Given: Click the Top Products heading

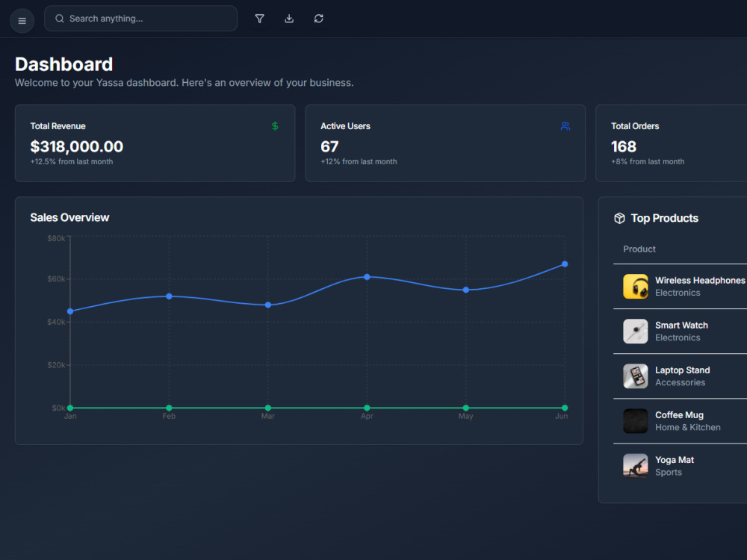Looking at the screenshot, I should (665, 218).
